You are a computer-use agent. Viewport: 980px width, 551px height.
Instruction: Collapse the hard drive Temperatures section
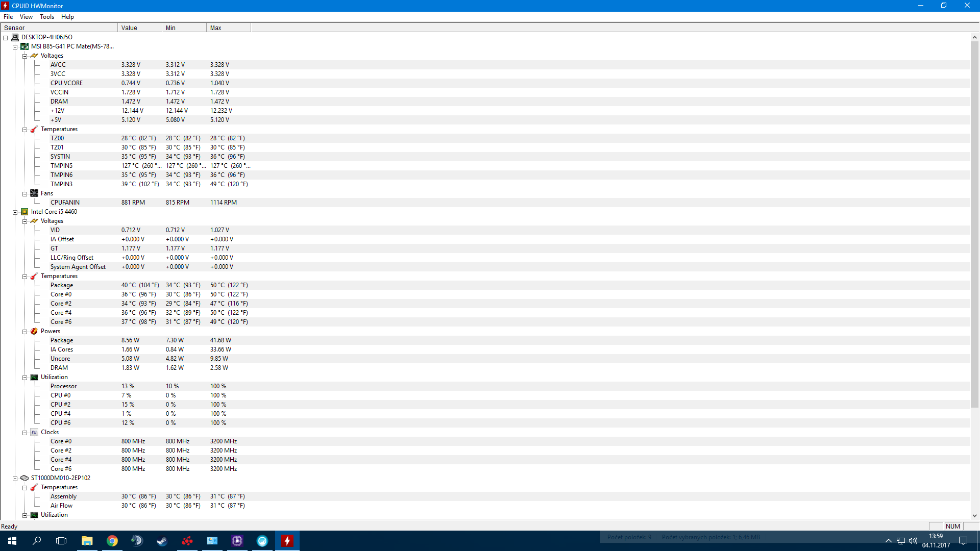(24, 488)
